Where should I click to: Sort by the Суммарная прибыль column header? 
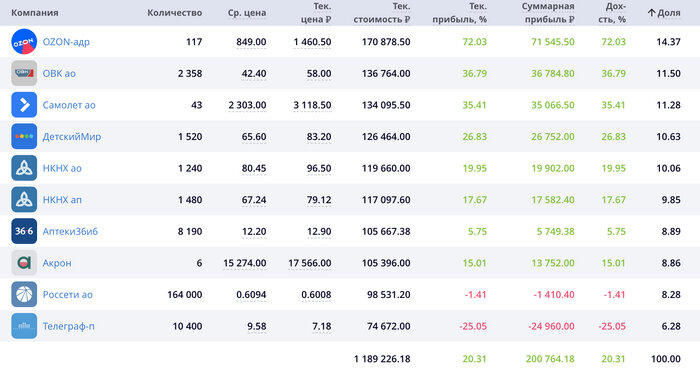(x=548, y=13)
